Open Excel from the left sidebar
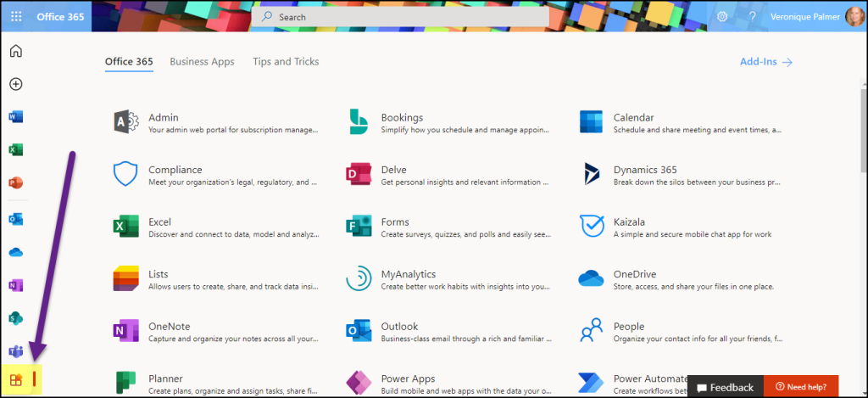The height and width of the screenshot is (398, 868). point(15,149)
